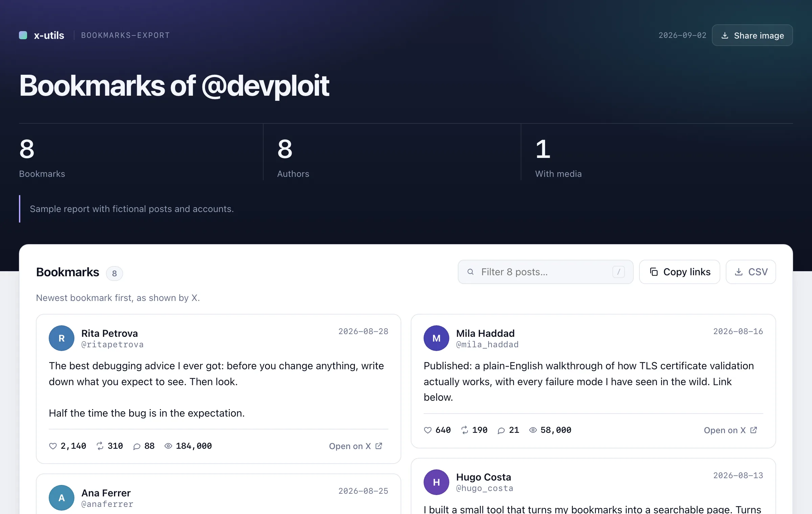Click the date 2026-08-13

(738, 475)
